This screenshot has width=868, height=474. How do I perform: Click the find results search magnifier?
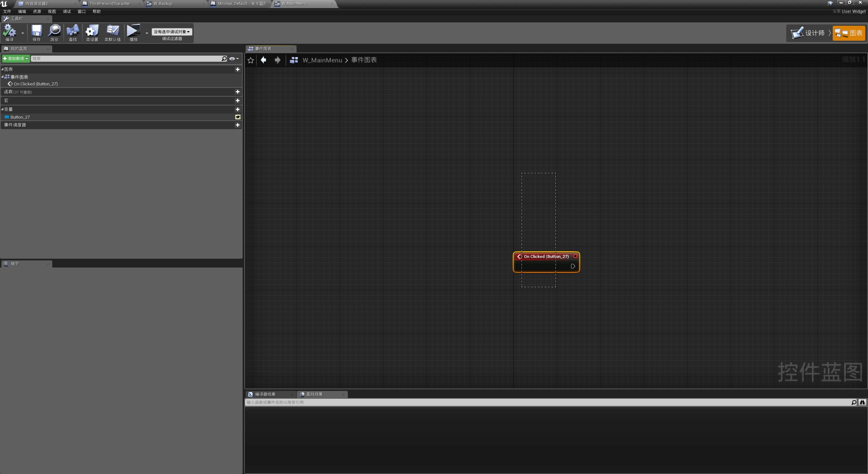(x=854, y=402)
